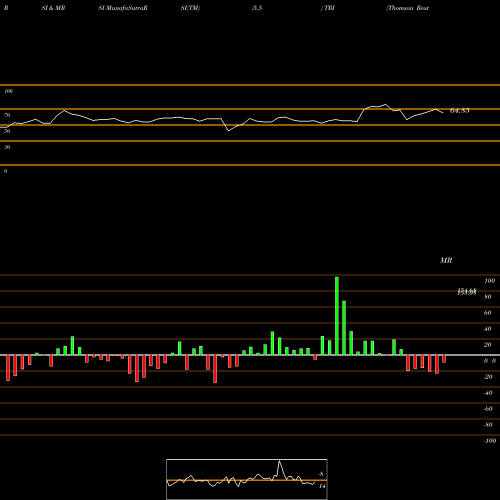Click the MR axis label 60
The image size is (500, 500).
pos(488,313)
